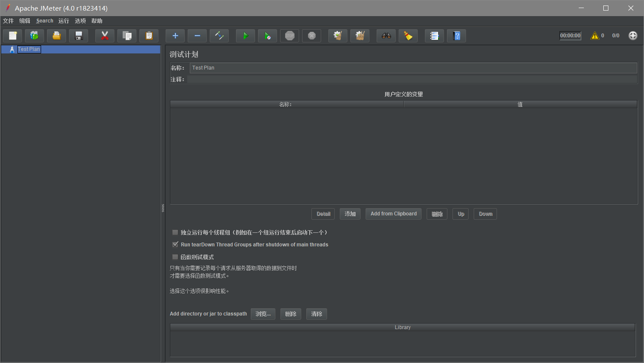Expand all tree nodes with plus icon
This screenshot has height=363, width=644.
175,36
